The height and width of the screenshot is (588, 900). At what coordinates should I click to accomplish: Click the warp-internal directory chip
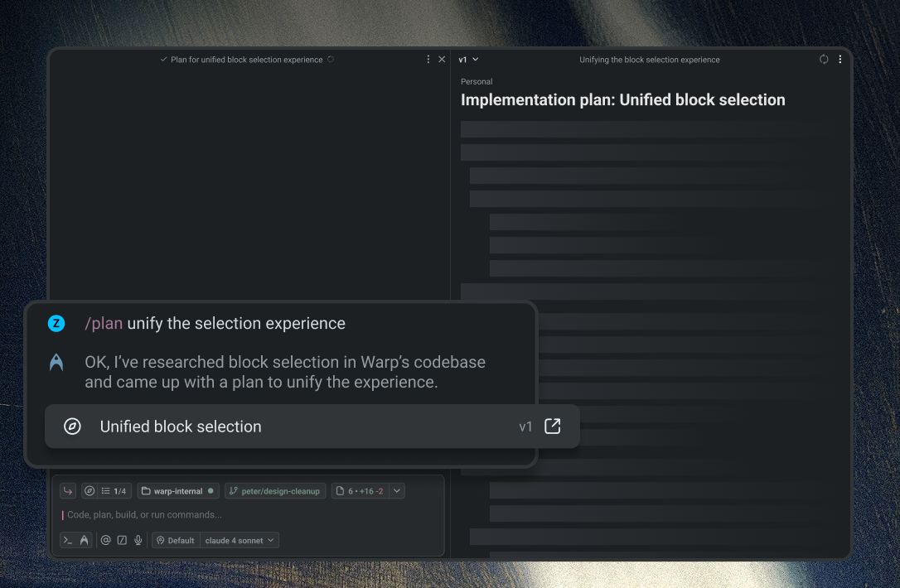178,491
